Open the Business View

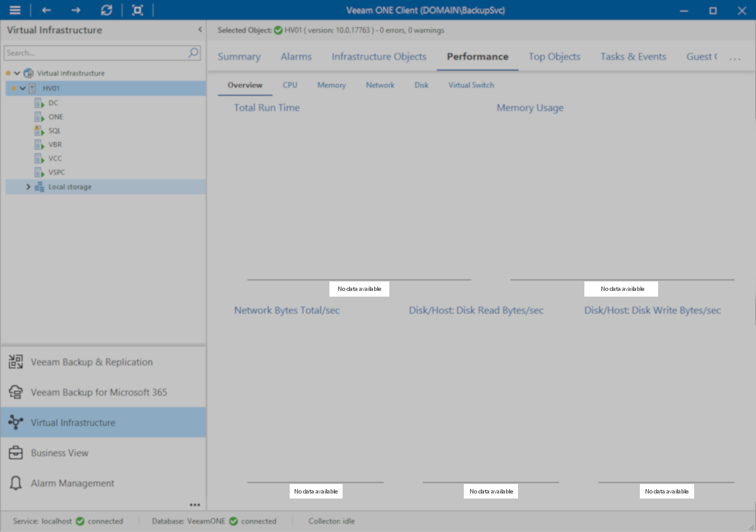(x=103, y=453)
